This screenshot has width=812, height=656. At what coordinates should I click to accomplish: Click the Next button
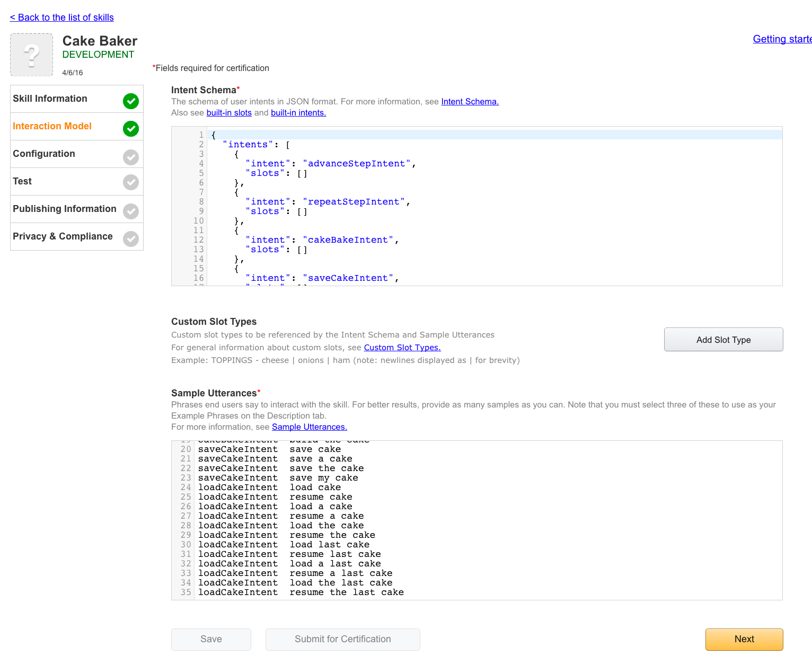click(744, 639)
